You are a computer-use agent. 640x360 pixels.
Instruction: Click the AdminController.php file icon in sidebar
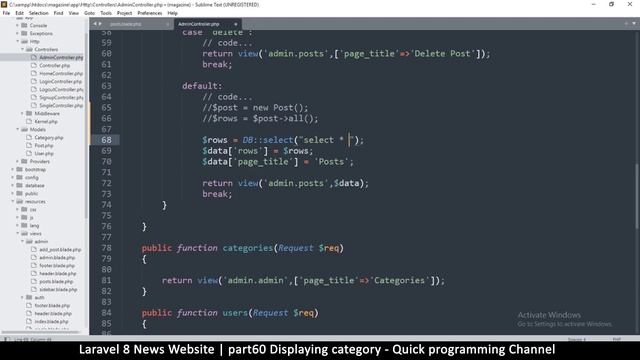(x=34, y=58)
